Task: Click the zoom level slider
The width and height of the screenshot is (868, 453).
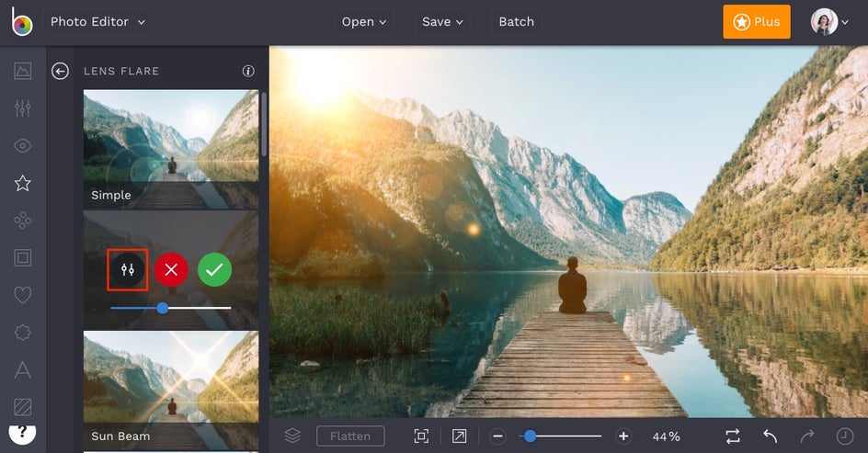Action: (x=560, y=436)
